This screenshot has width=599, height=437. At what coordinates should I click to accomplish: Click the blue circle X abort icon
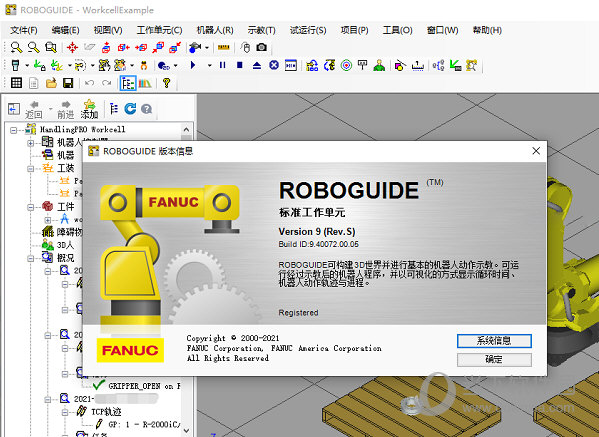tap(274, 65)
